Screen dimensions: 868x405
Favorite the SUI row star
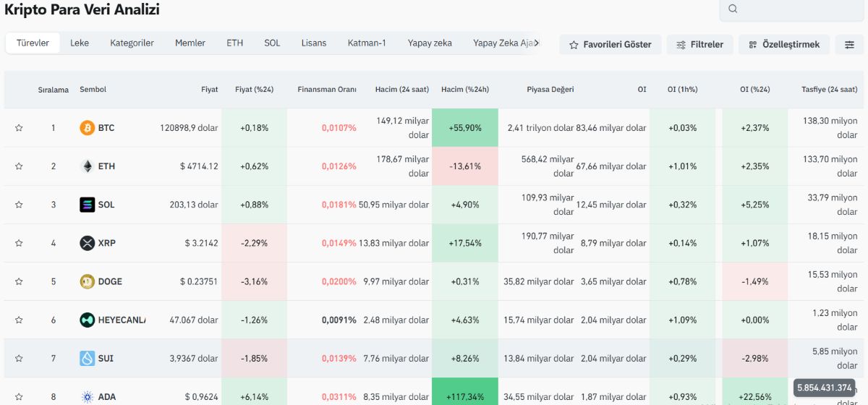[x=19, y=358]
